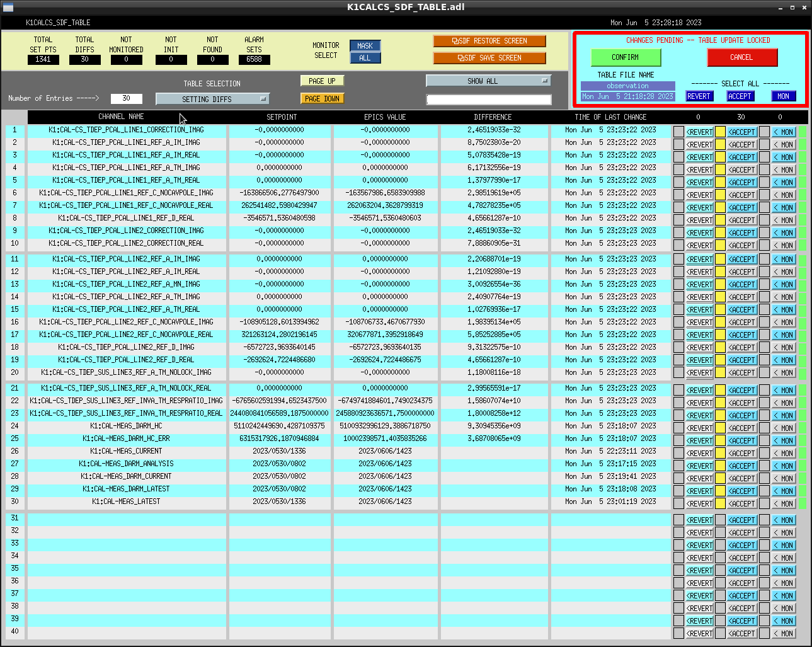Select all REVERT in the SELECT ALL section
812x647 pixels.
[x=699, y=96]
